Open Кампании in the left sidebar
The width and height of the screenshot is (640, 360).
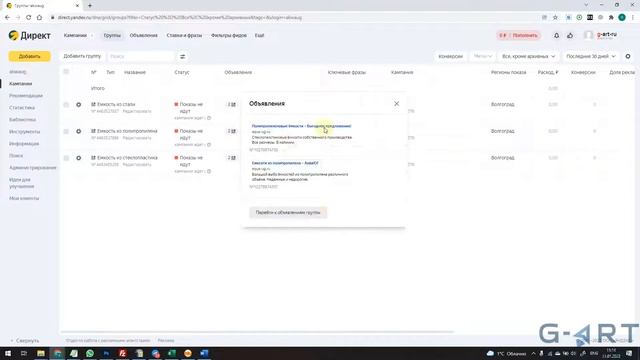pyautogui.click(x=20, y=84)
